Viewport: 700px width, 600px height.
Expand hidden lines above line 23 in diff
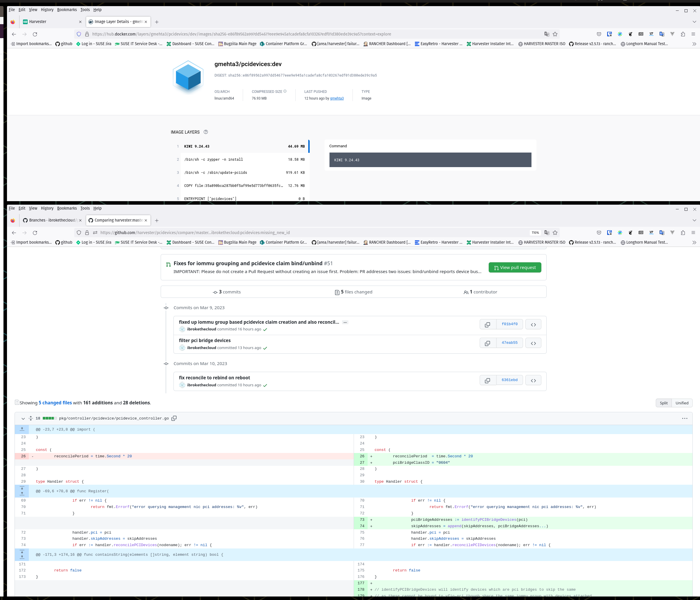[x=22, y=429]
